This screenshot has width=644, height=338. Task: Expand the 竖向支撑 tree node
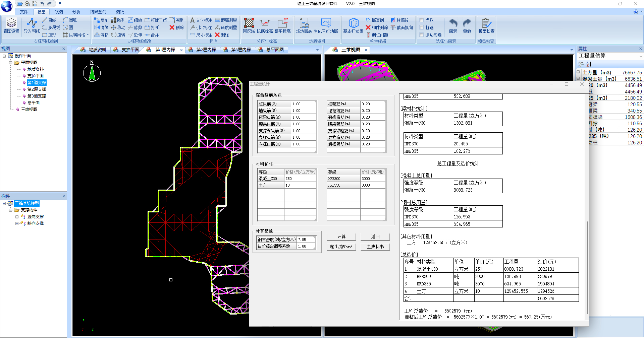point(17,217)
